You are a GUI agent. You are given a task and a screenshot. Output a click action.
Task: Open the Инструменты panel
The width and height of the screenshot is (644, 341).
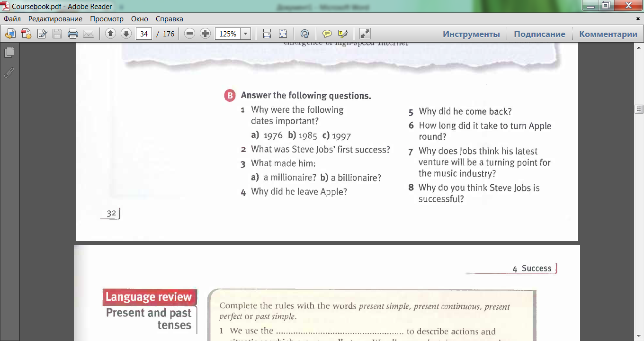471,34
